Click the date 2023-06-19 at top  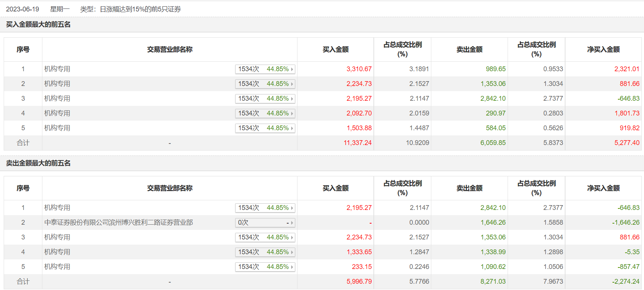pyautogui.click(x=22, y=9)
